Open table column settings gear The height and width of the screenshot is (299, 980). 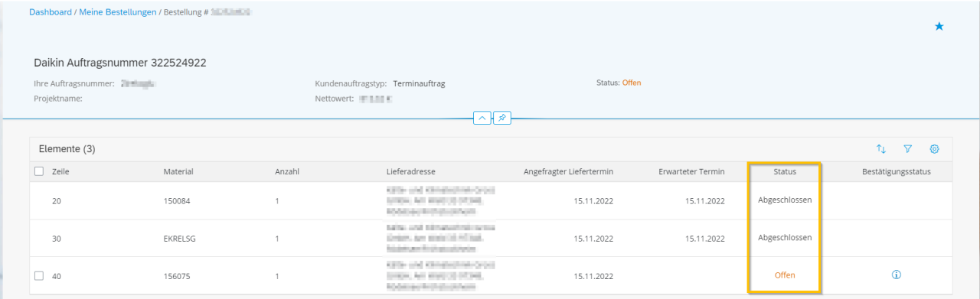click(x=934, y=149)
